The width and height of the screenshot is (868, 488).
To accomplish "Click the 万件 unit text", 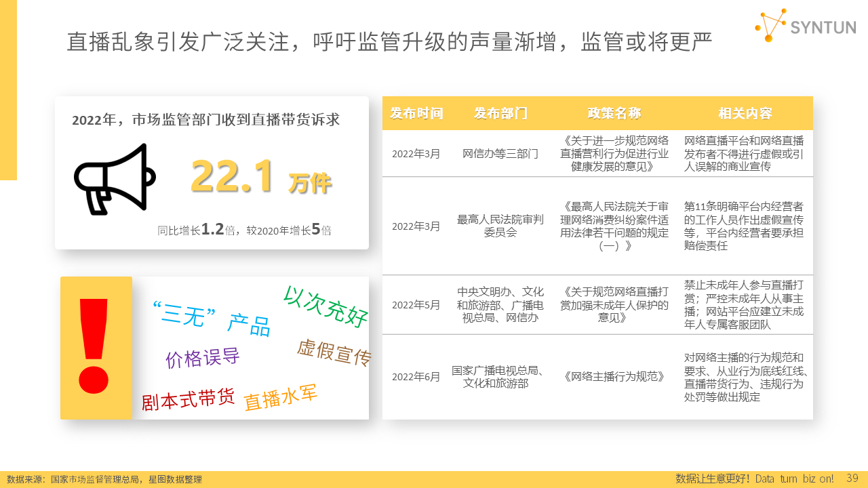I will (x=310, y=182).
